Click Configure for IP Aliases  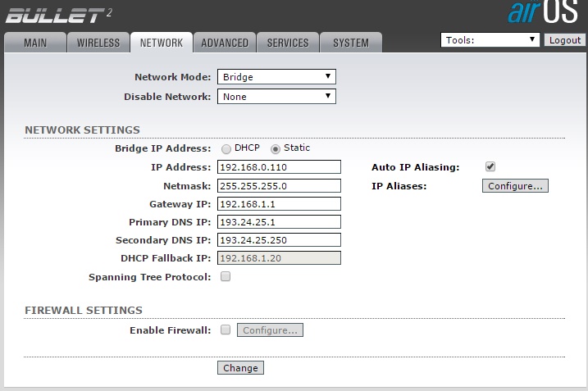[x=515, y=186]
